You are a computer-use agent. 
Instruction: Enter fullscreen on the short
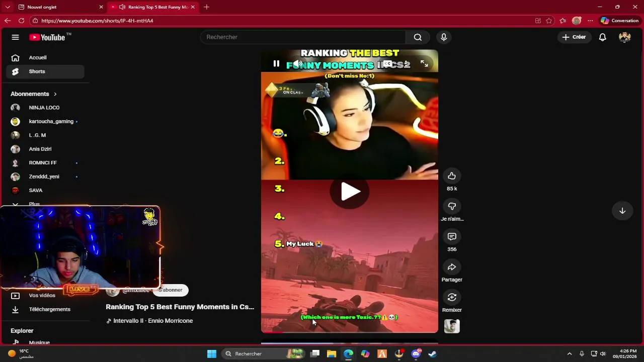point(424,63)
